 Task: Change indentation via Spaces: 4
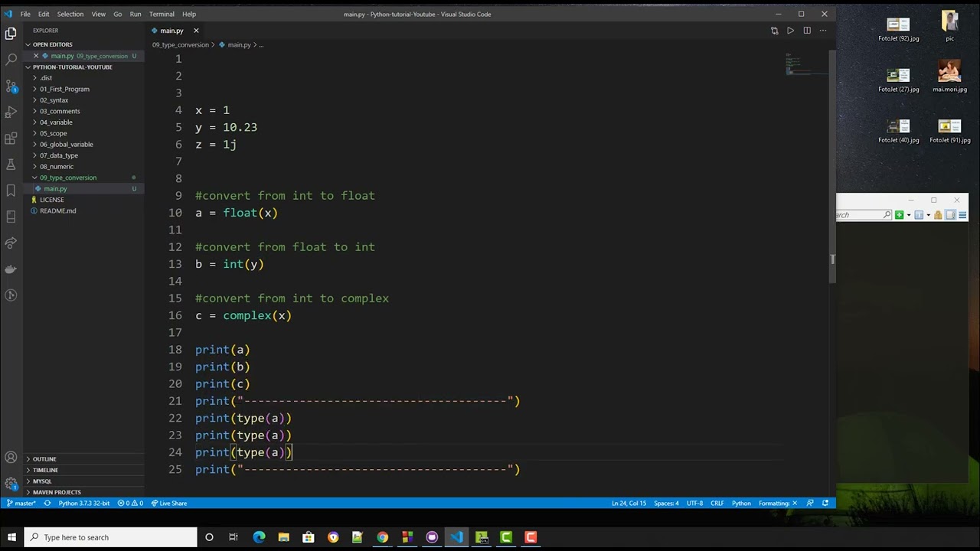click(666, 504)
